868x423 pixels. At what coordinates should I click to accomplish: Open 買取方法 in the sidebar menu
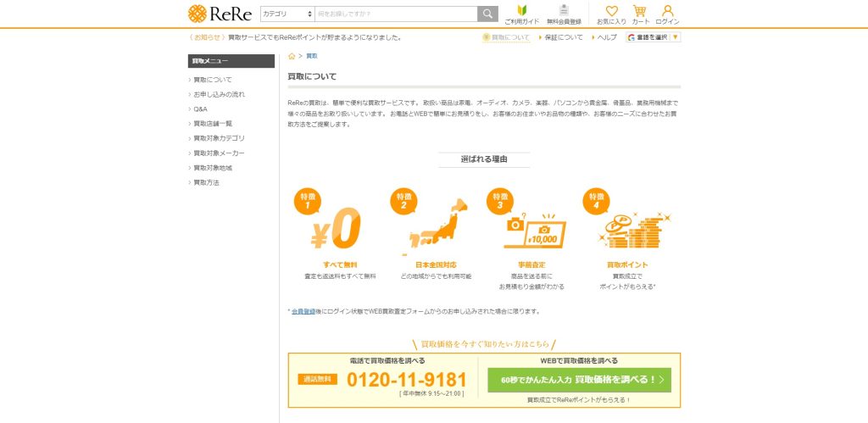point(206,183)
